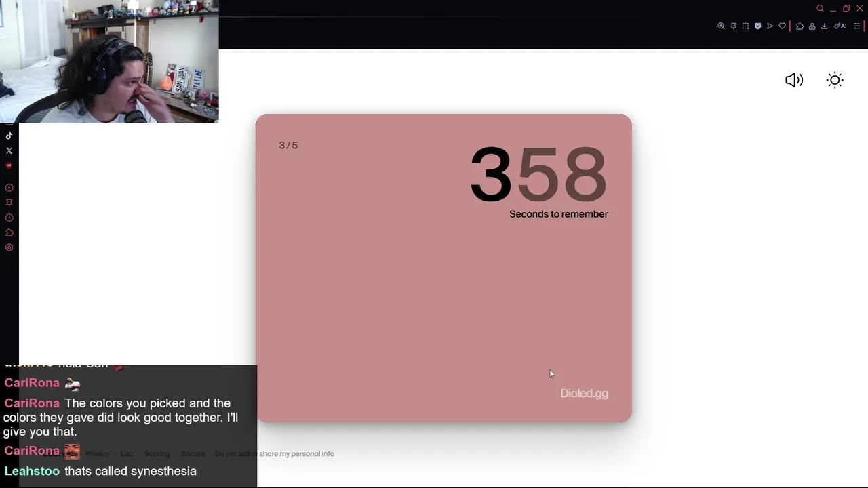The width and height of the screenshot is (868, 488).
Task: Open TikTok from the browser sidebar
Action: [x=9, y=136]
